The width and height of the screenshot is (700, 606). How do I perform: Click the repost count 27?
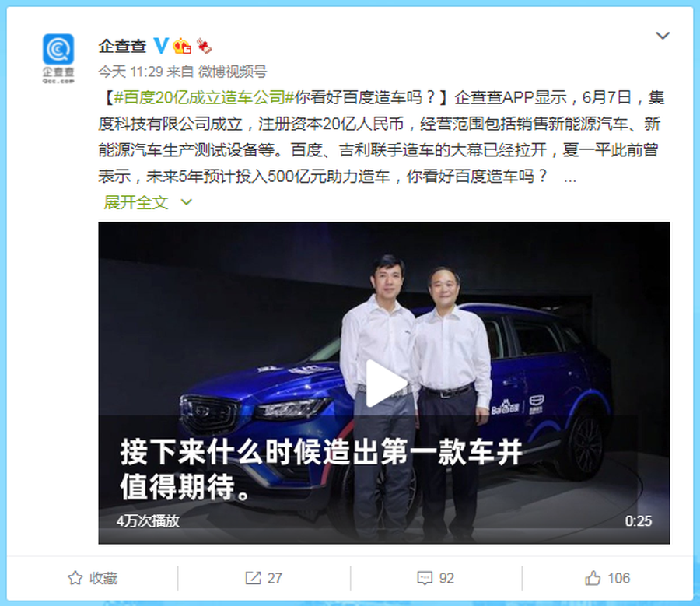click(275, 578)
